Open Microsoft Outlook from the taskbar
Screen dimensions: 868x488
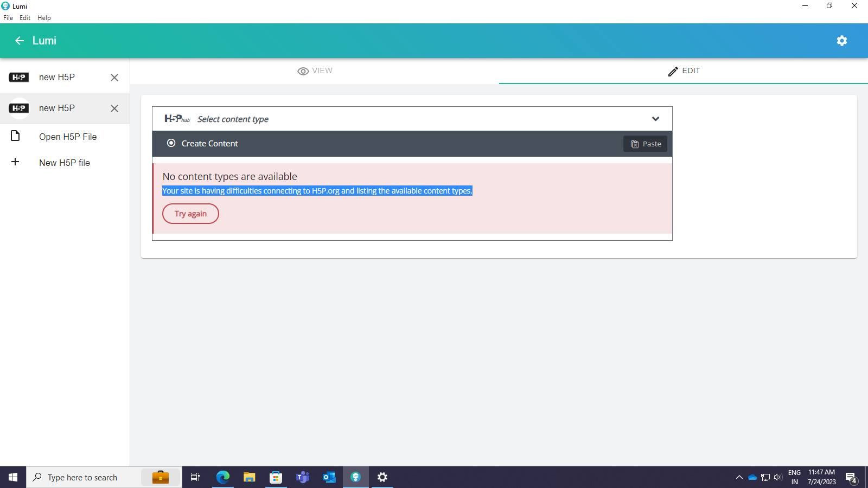tap(329, 477)
